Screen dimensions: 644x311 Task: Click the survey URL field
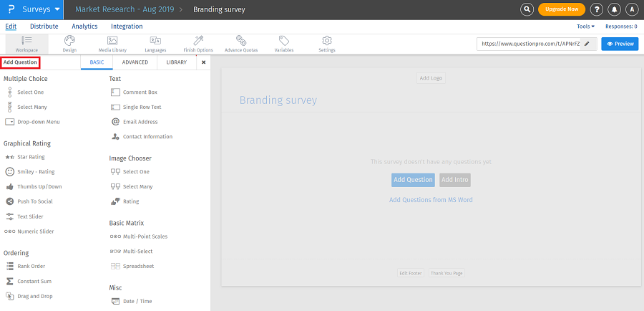click(530, 44)
